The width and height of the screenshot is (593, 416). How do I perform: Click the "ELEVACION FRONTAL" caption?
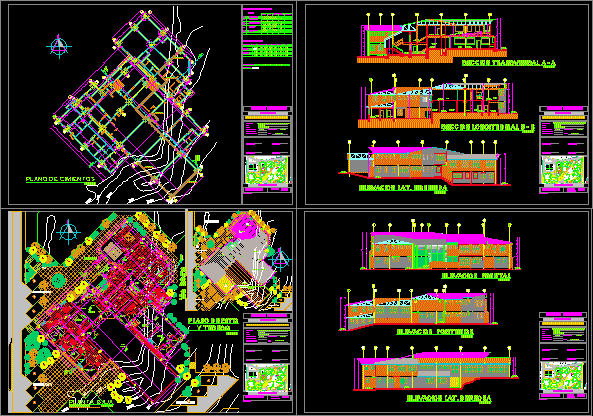pos(476,276)
